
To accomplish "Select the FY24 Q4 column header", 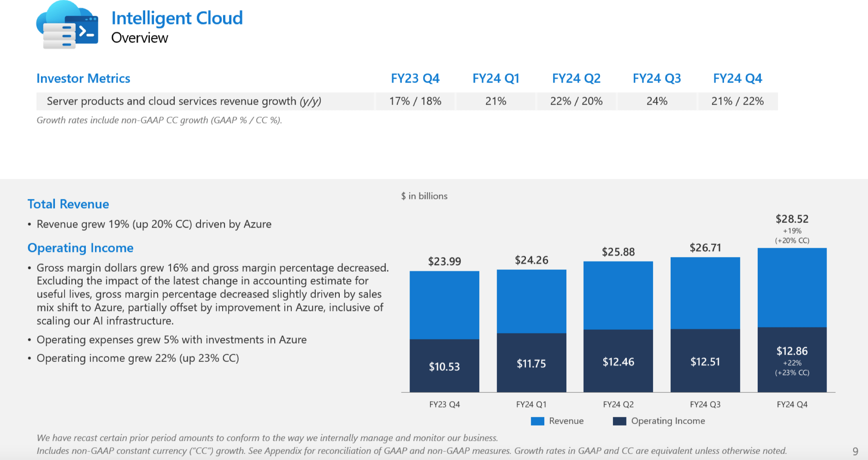I will 737,78.
